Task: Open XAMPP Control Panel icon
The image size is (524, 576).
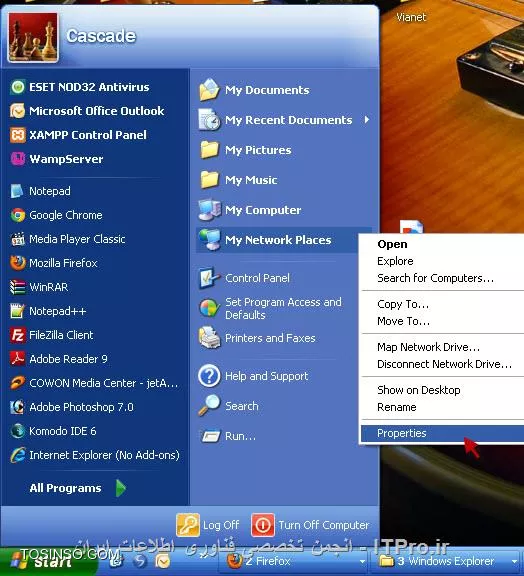Action: [17, 135]
